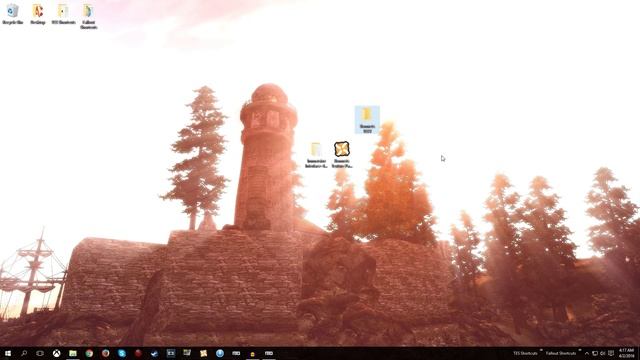
Task: Show hidden system tray icons
Action: (x=587, y=353)
